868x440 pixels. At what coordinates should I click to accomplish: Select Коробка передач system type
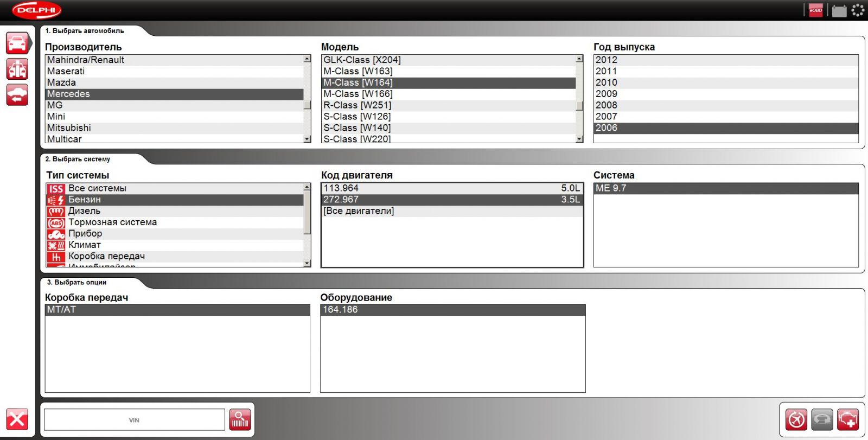tap(174, 257)
